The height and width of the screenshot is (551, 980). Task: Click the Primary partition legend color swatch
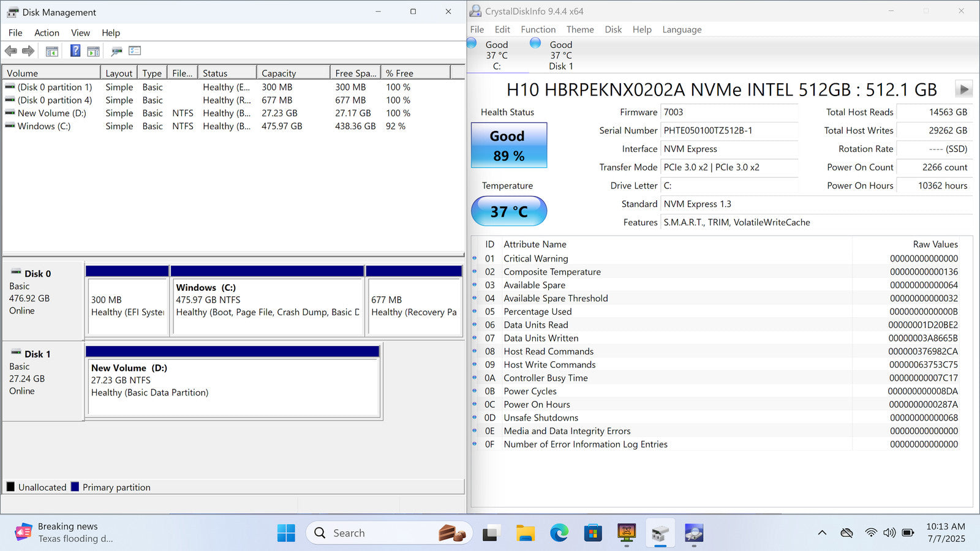pos(75,487)
